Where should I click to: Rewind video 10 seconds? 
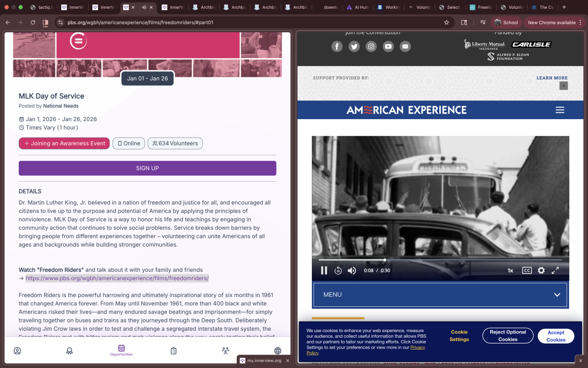[x=338, y=270]
